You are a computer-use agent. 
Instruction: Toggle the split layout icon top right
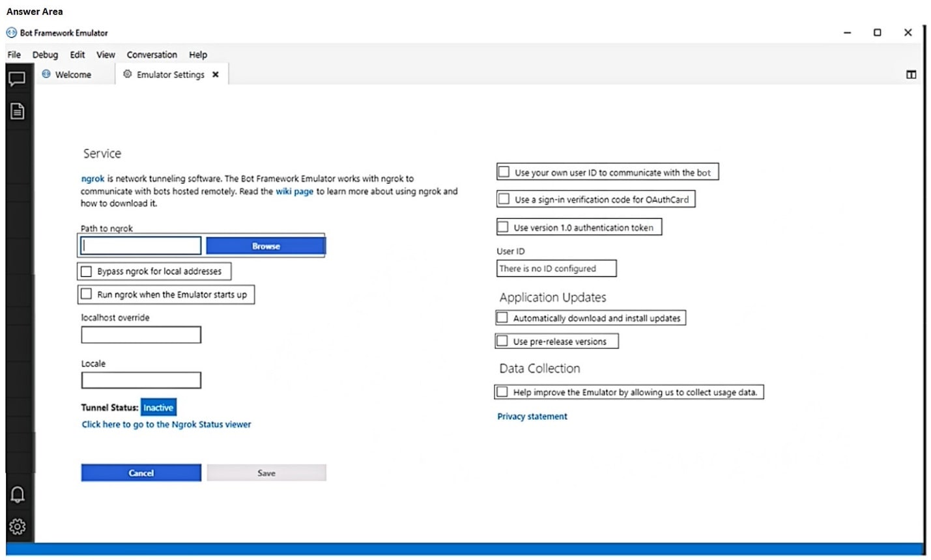click(x=910, y=74)
